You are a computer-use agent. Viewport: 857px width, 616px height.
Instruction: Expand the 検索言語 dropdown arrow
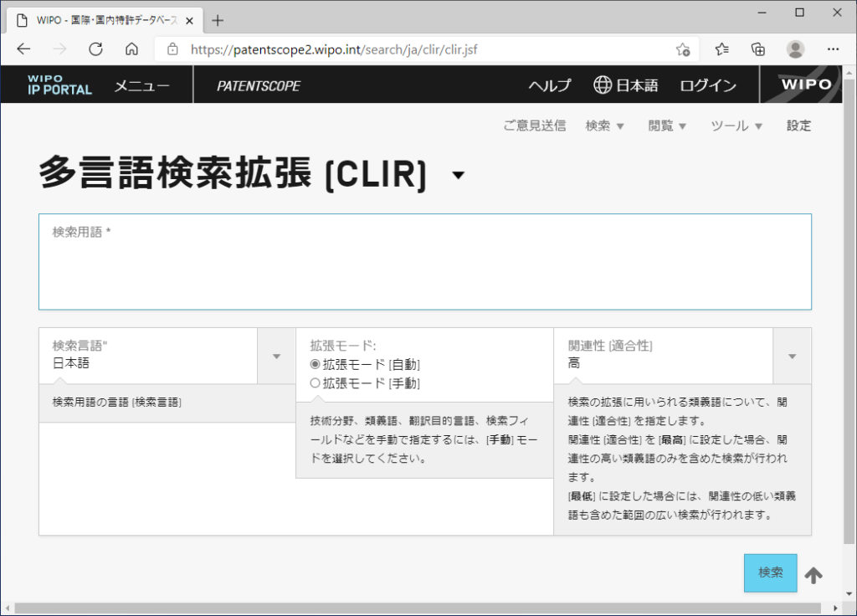276,356
